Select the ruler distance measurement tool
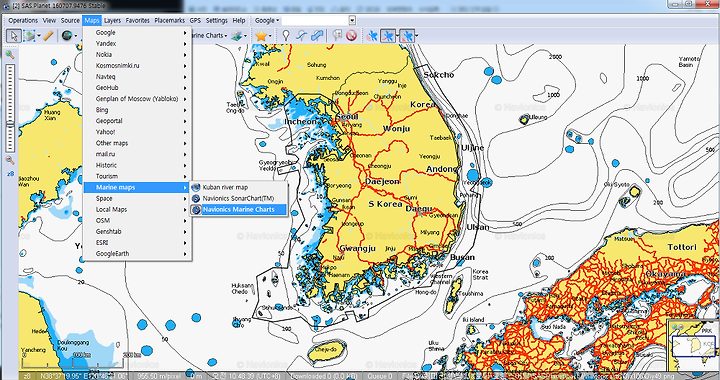Viewport: 720px width, 380px height. pyautogui.click(x=48, y=35)
